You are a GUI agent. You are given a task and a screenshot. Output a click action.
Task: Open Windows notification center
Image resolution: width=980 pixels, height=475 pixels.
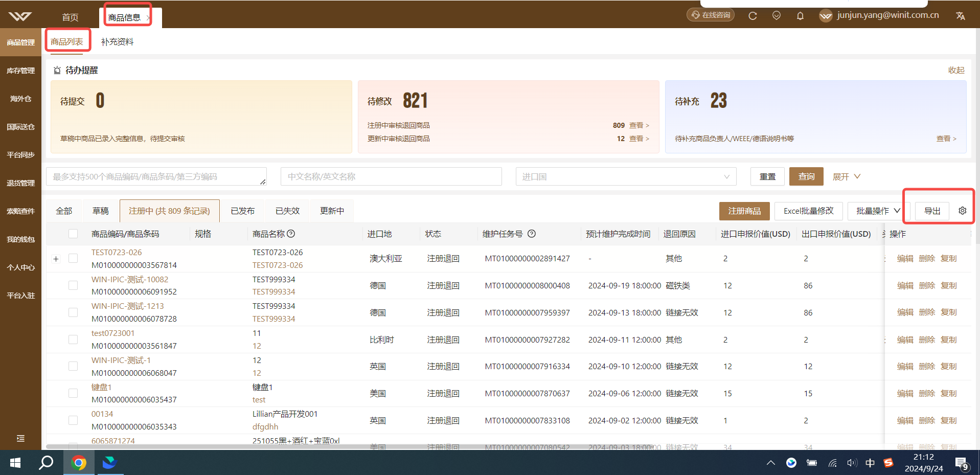962,464
